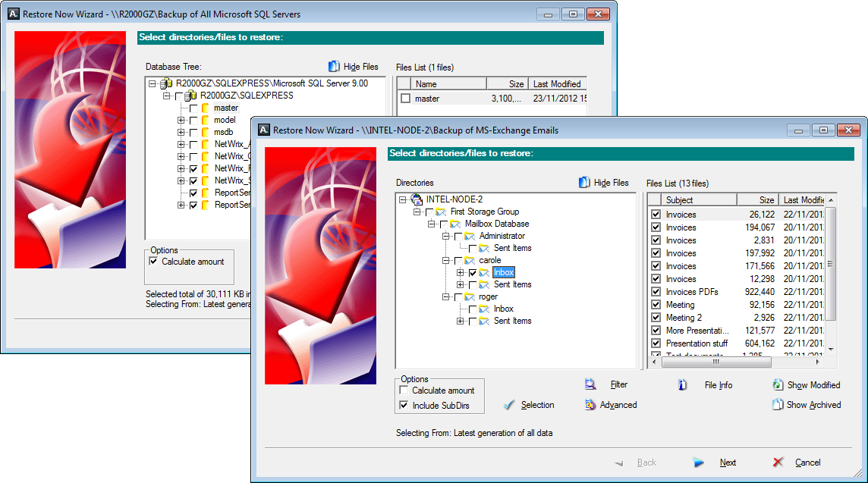Sort Exchange files by Subject column header

699,199
